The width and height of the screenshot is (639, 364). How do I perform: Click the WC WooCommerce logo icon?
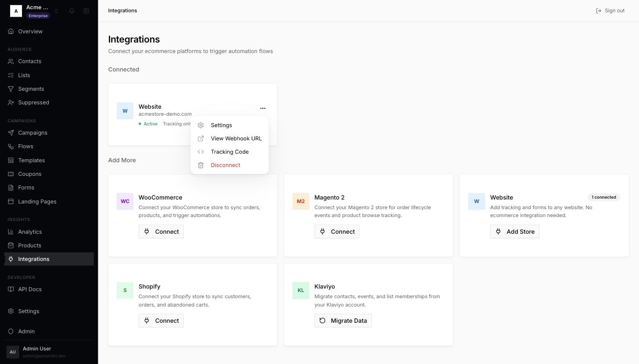pyautogui.click(x=125, y=202)
